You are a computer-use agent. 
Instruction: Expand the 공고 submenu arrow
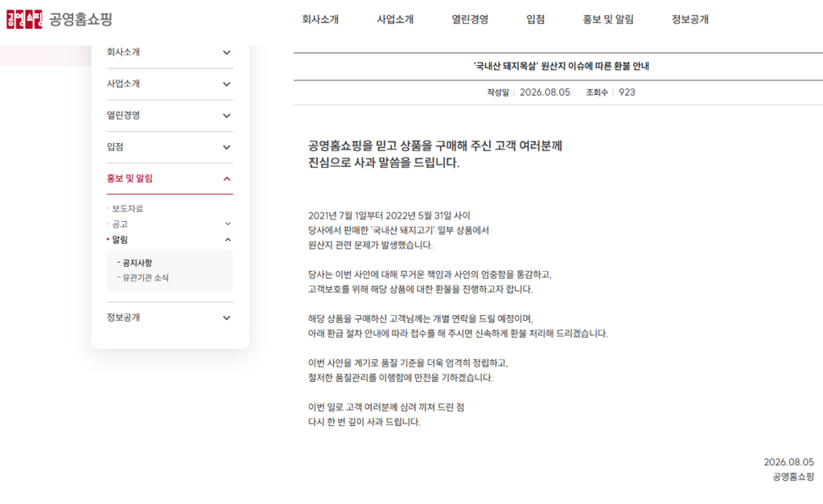point(228,224)
